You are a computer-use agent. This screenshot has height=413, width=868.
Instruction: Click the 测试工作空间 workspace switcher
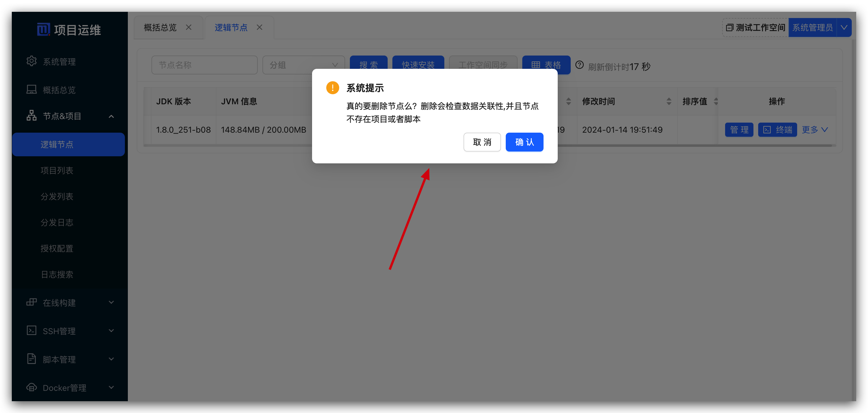click(755, 27)
